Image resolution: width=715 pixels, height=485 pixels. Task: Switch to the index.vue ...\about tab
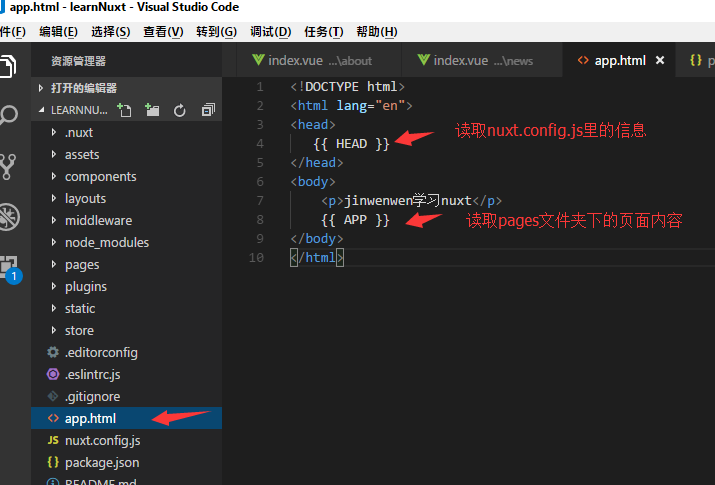[319, 60]
